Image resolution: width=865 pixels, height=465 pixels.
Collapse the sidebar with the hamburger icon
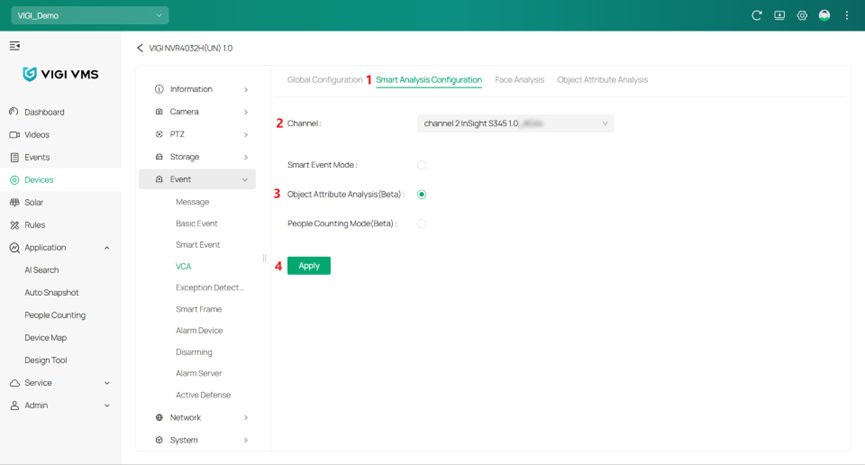click(15, 46)
